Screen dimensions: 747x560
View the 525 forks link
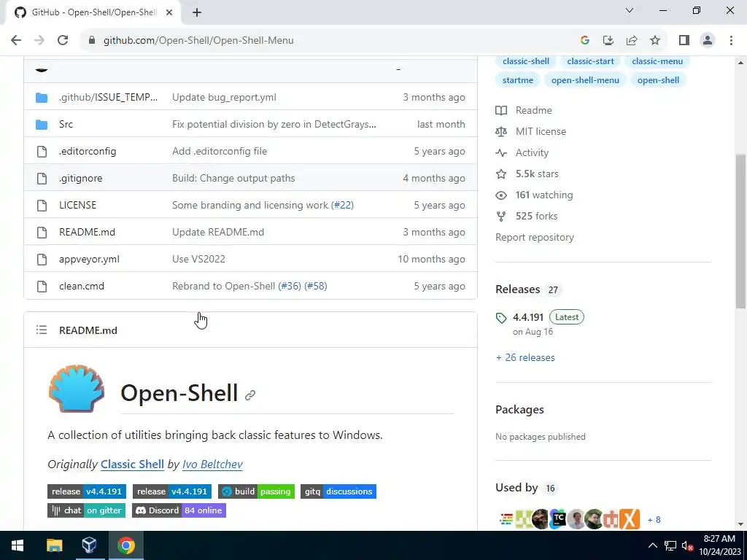(x=527, y=216)
